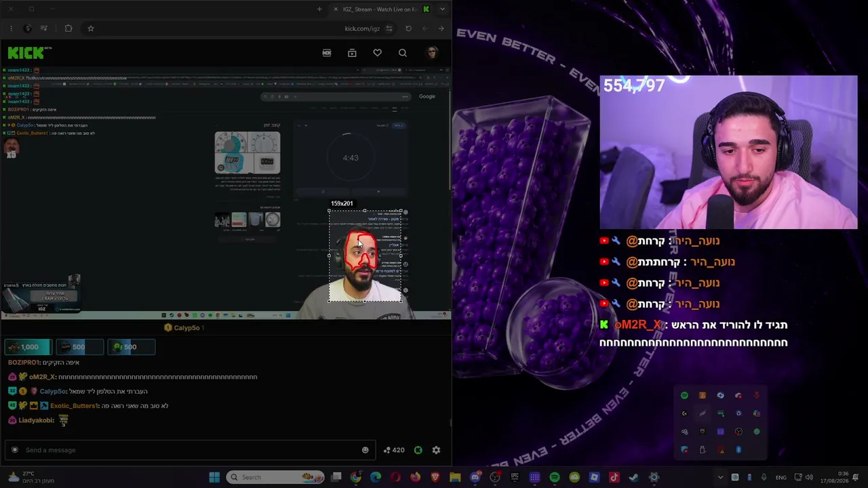
Task: Open top gifter Calyp5o above chat
Action: [184, 328]
